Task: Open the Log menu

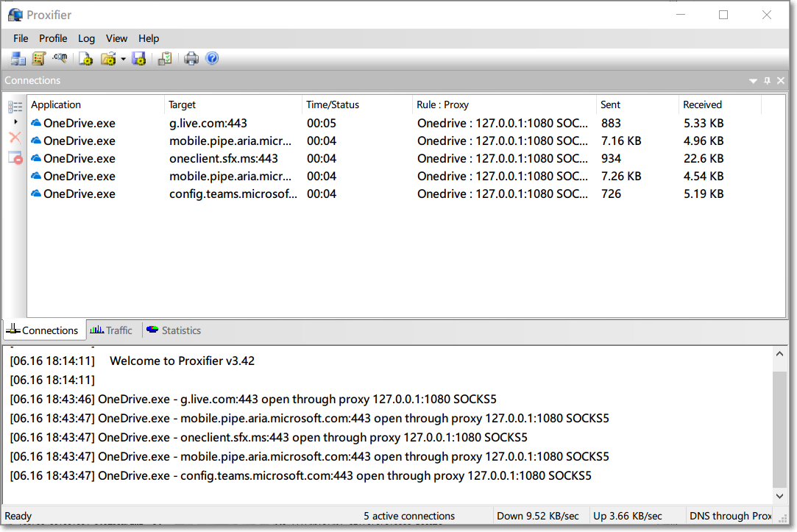Action: (86, 38)
